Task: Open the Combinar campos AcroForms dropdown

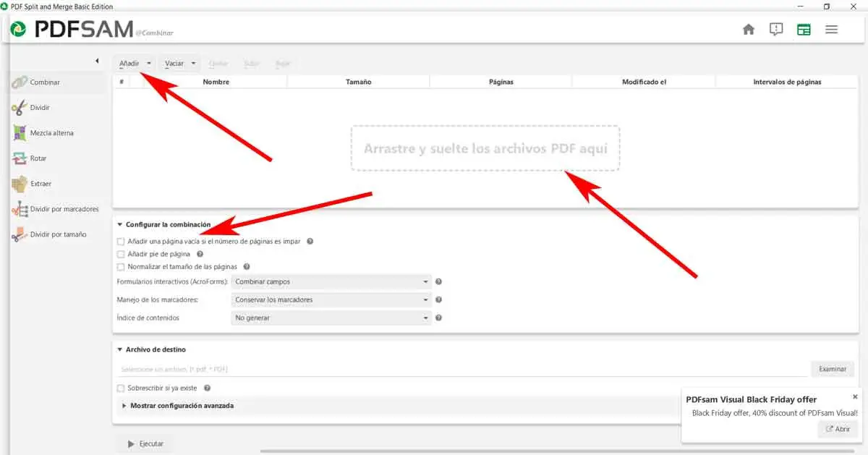Action: point(331,281)
